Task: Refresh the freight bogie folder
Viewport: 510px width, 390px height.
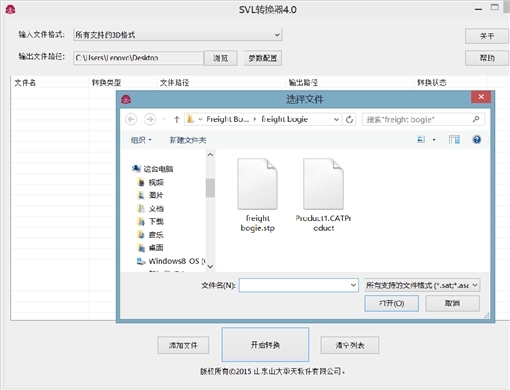Action: click(x=349, y=119)
